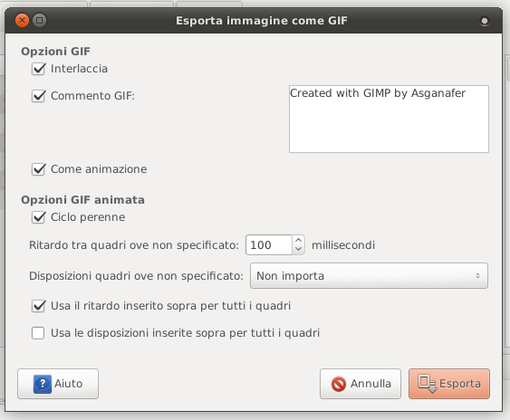
Task: Click the delay field showing 100
Action: click(269, 244)
